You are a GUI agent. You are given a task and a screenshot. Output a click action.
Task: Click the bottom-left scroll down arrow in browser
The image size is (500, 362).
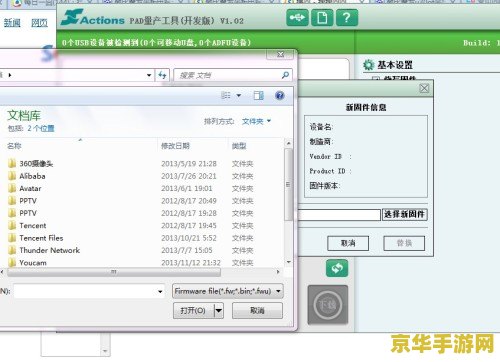(x=105, y=351)
